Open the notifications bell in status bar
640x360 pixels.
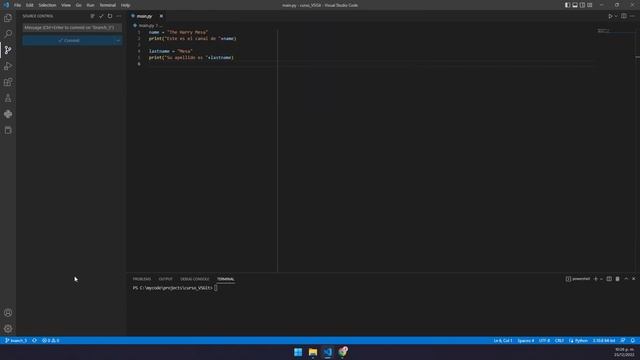coord(633,340)
